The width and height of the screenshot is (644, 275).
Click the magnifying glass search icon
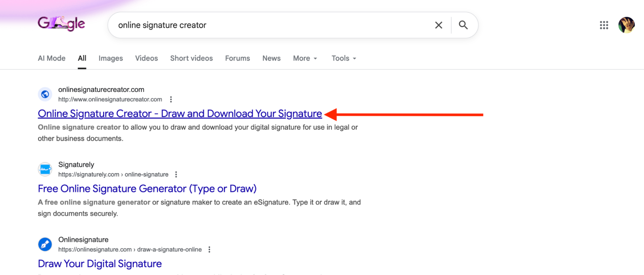(463, 25)
